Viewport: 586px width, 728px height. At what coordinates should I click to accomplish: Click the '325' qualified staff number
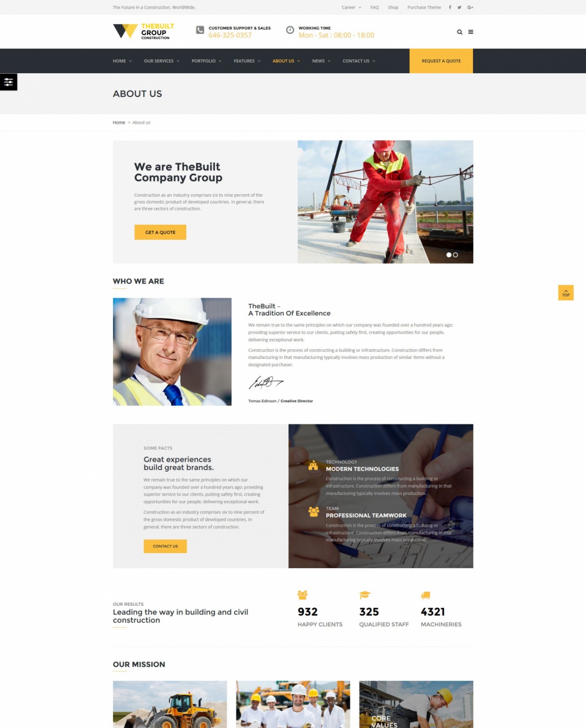coord(369,612)
